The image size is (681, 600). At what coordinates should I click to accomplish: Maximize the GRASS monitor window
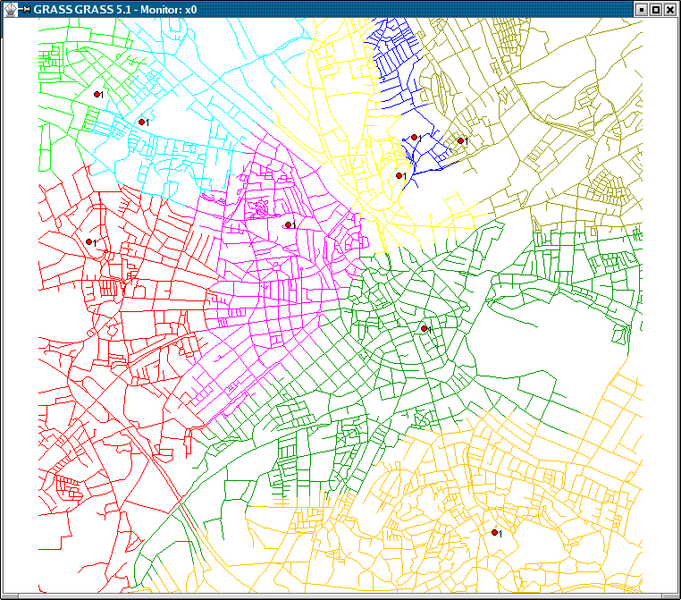click(656, 9)
